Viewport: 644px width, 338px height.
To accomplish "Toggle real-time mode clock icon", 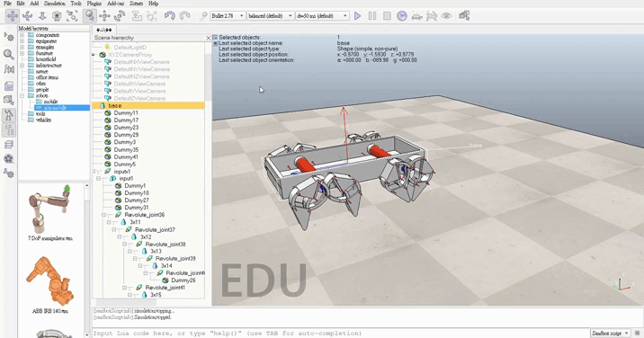I will point(402,16).
